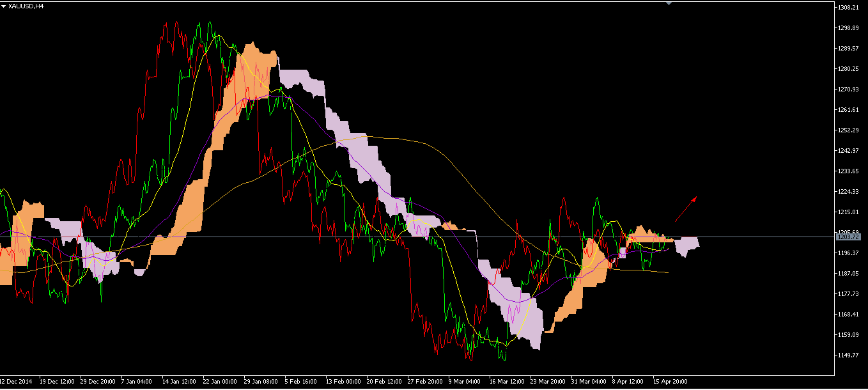This screenshot has height=390, width=868.
Task: Click the gray chart shift marker at top
Action: point(669,3)
